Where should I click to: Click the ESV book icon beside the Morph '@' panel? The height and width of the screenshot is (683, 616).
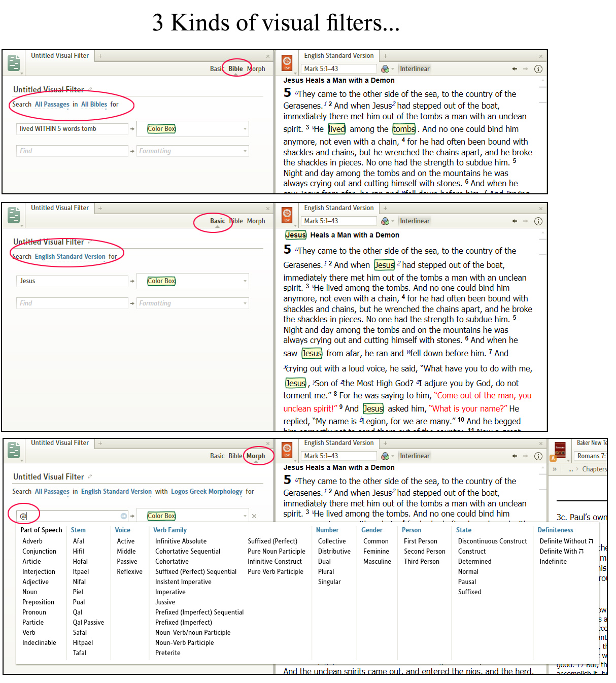pyautogui.click(x=287, y=450)
